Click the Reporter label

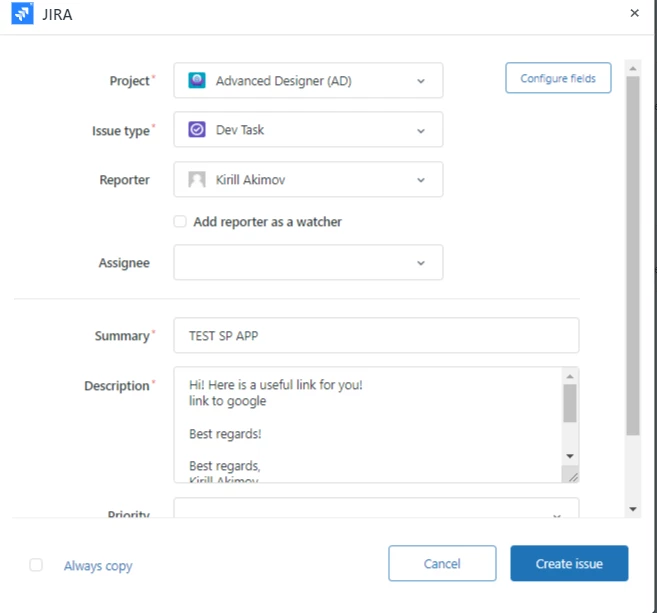click(124, 180)
